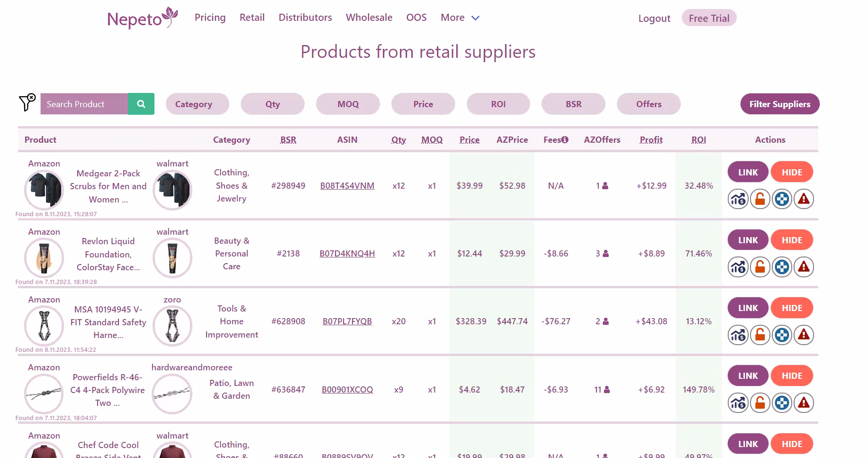
Task: Click Amazon thumbnail of Medgear Scrubs
Action: [44, 190]
